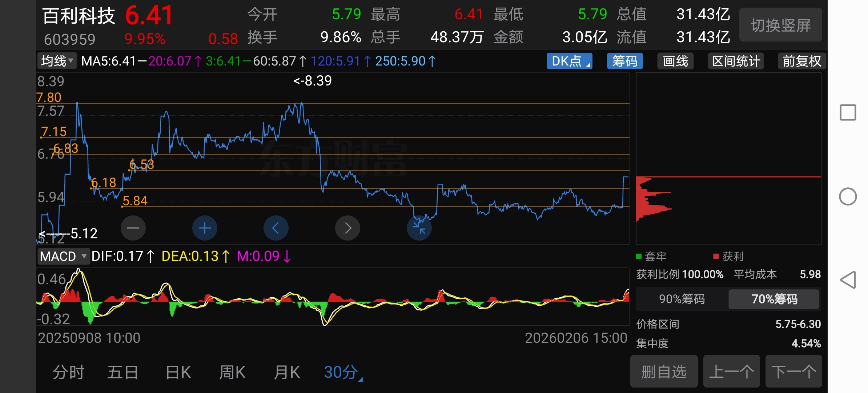The height and width of the screenshot is (393, 868).
Task: Switch to the 分时 tab
Action: pyautogui.click(x=68, y=373)
